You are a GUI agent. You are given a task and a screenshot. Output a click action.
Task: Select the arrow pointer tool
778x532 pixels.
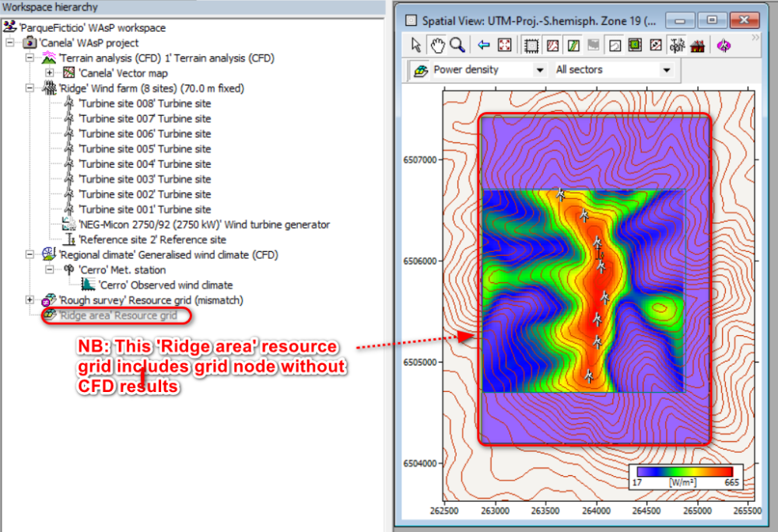pos(415,45)
